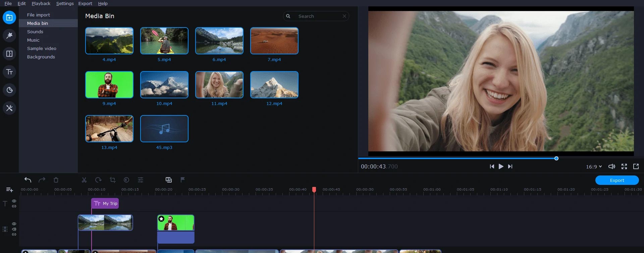Image resolution: width=644 pixels, height=253 pixels.
Task: Open the More tools wrench icon
Action: pos(9,108)
